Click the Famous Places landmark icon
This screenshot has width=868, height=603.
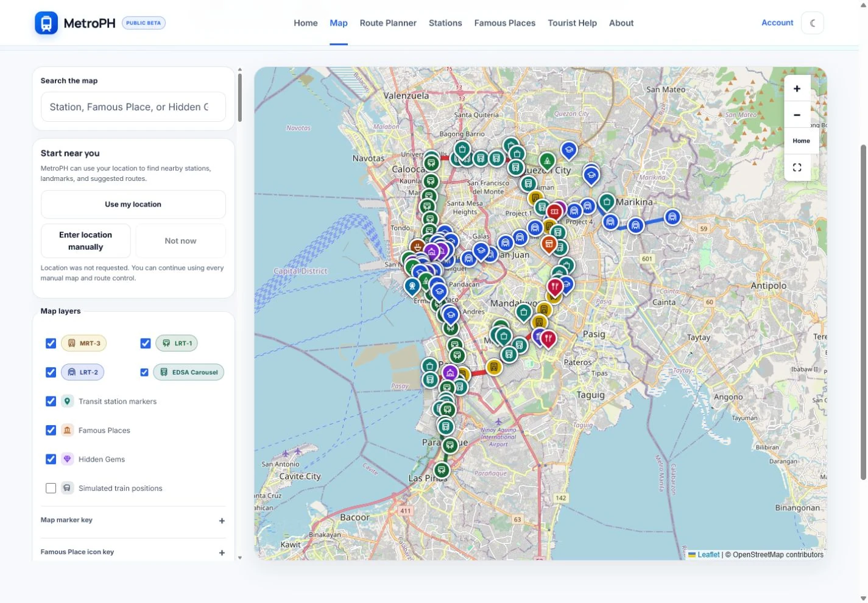point(68,430)
